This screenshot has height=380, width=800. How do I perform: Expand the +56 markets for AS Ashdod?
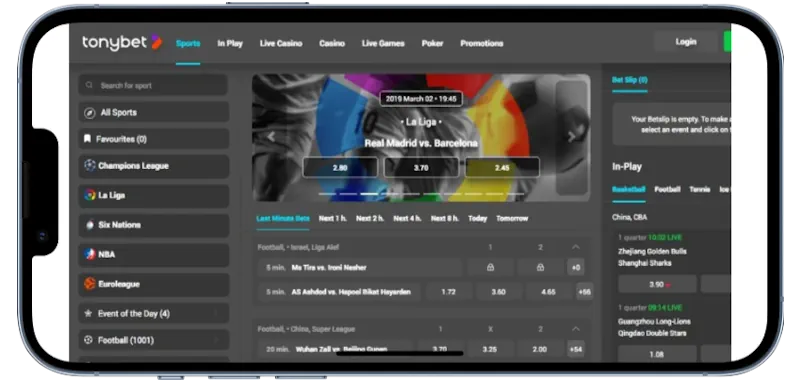coord(585,292)
